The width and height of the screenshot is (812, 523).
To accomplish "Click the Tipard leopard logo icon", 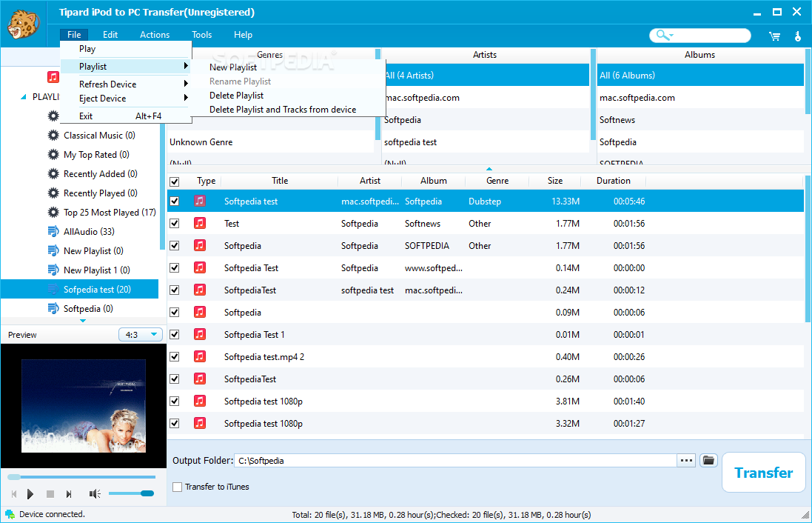I will (x=23, y=25).
